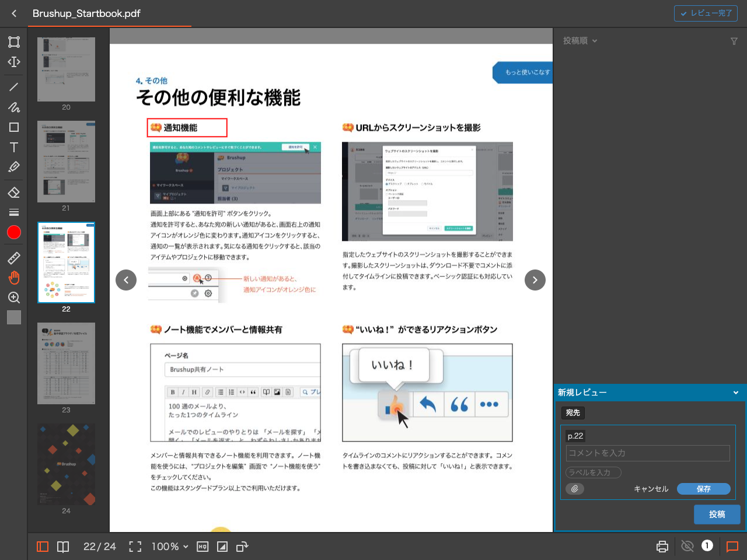
Task: Go back using the top-left arrow
Action: pos(14,13)
